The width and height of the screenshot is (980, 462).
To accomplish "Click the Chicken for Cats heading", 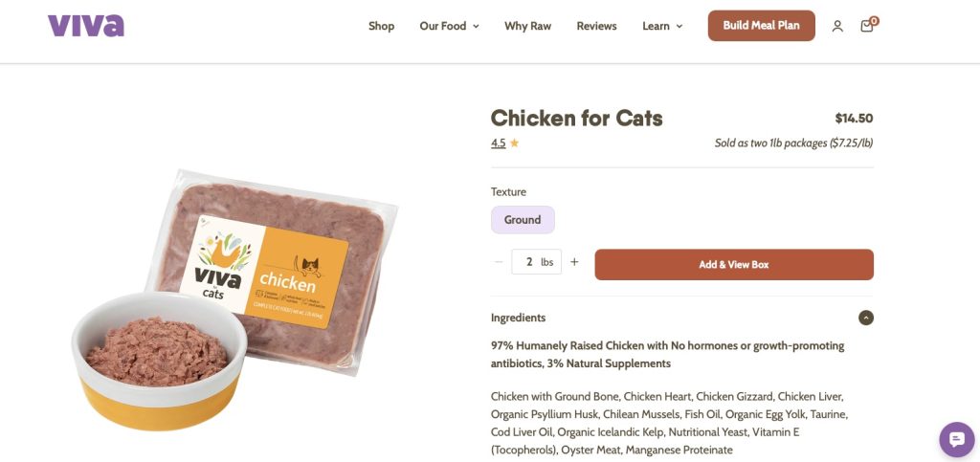I will [576, 119].
